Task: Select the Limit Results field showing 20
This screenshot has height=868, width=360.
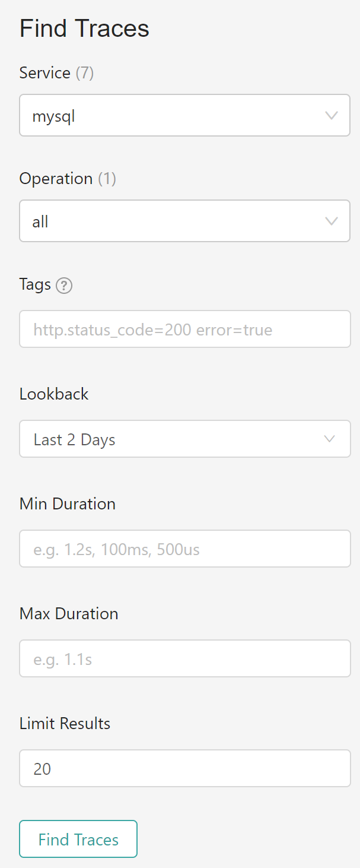Action: point(184,768)
